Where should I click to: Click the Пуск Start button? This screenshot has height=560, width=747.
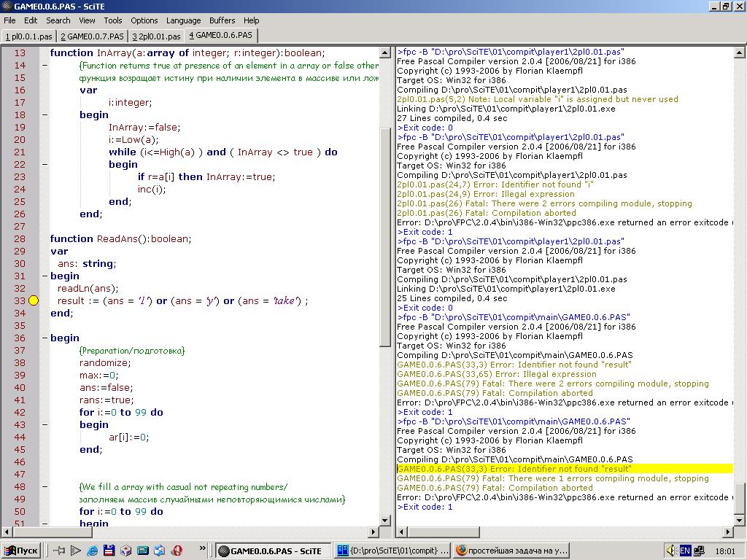(21, 551)
